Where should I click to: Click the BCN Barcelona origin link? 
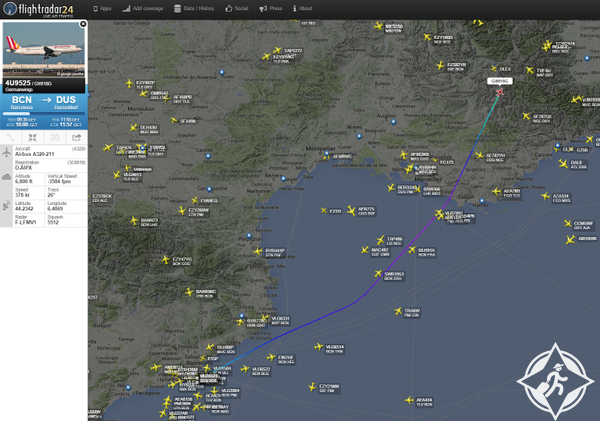point(22,102)
